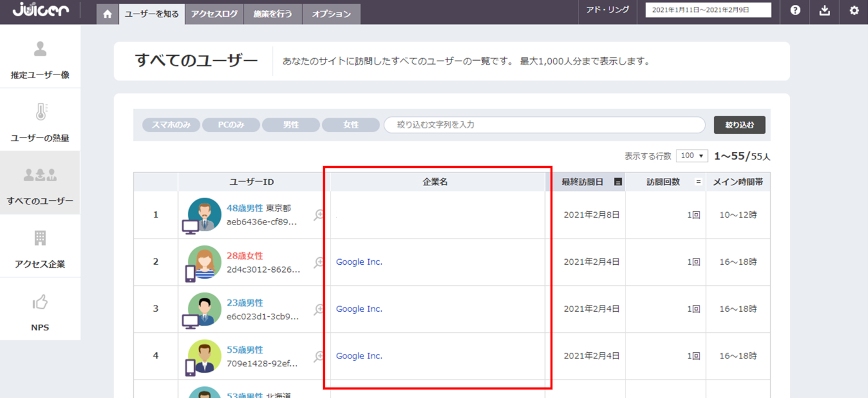
Task: Click the Juicer logo
Action: [40, 11]
